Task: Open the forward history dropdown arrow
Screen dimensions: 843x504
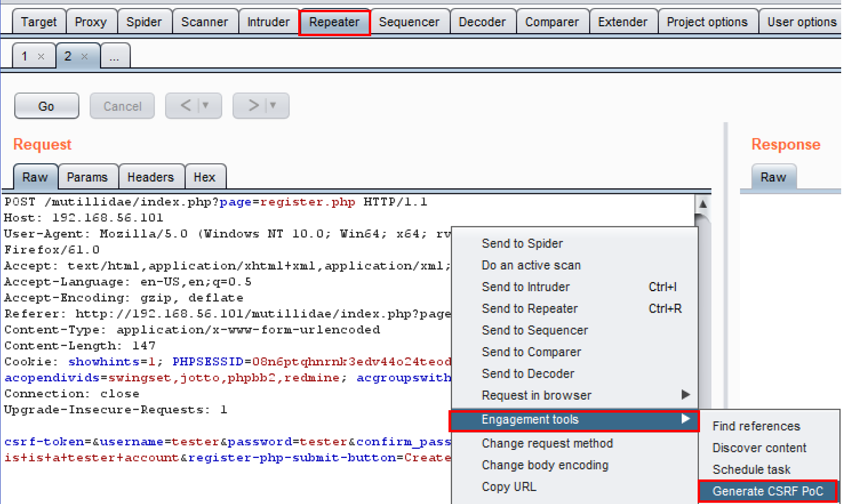Action: click(x=273, y=106)
